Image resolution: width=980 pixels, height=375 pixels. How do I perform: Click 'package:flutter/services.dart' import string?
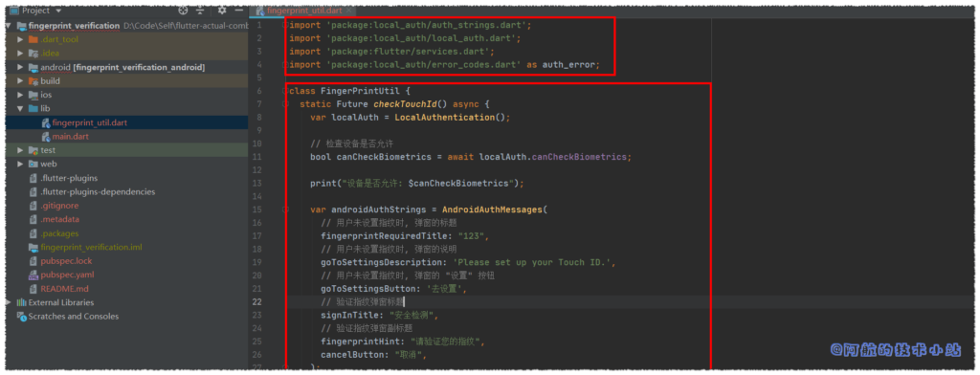408,52
